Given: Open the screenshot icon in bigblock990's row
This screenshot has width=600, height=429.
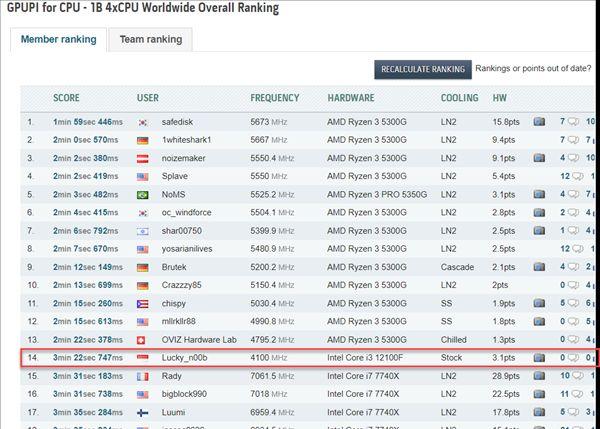Looking at the screenshot, I should [x=539, y=394].
